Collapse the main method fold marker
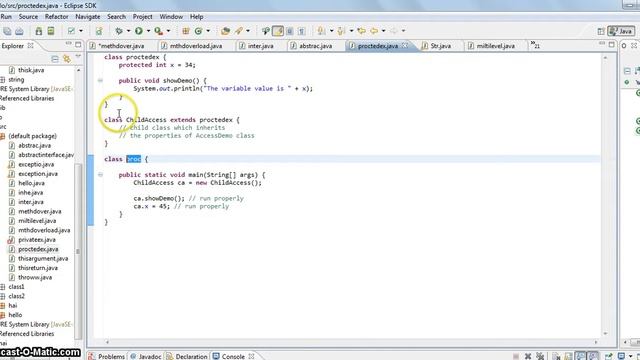This screenshot has width=640, height=360. point(100,175)
